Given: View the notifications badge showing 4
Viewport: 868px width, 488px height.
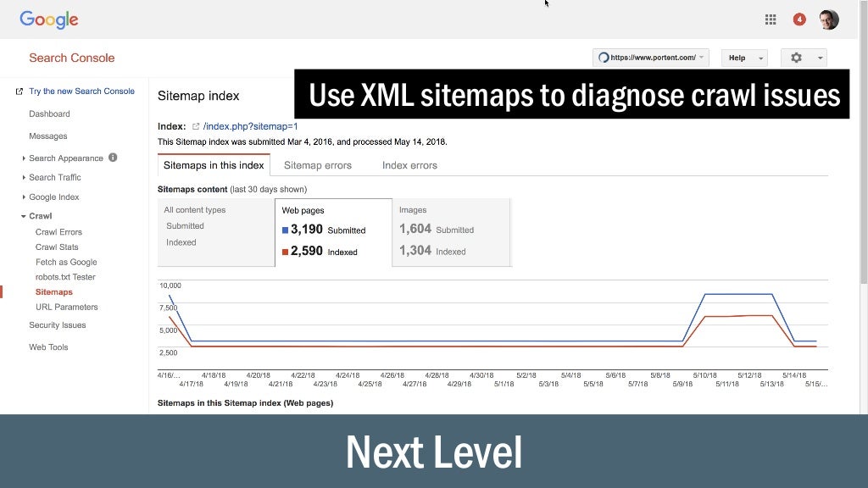Looking at the screenshot, I should pyautogui.click(x=798, y=20).
